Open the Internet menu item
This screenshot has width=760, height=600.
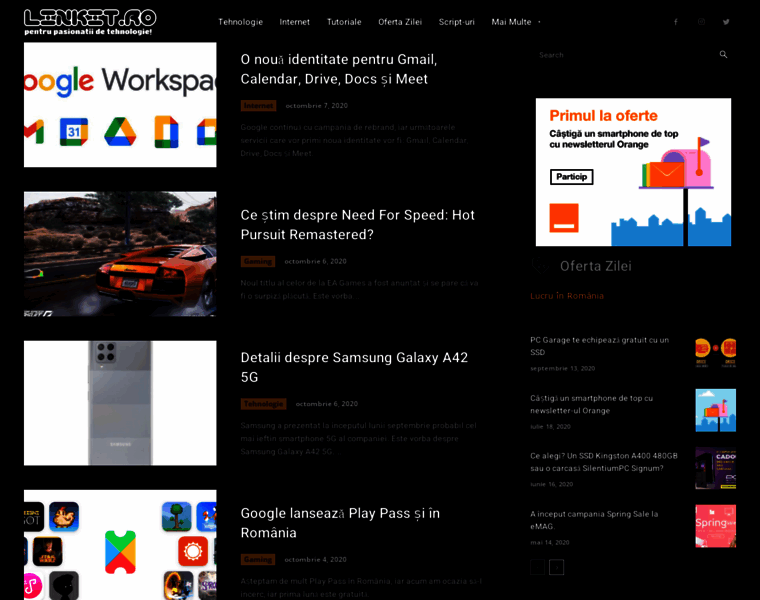click(294, 22)
